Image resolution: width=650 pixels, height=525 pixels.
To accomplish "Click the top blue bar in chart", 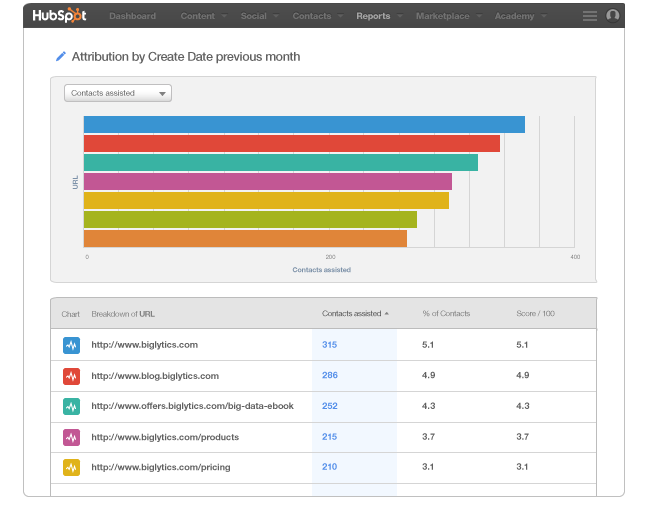I will [x=304, y=124].
